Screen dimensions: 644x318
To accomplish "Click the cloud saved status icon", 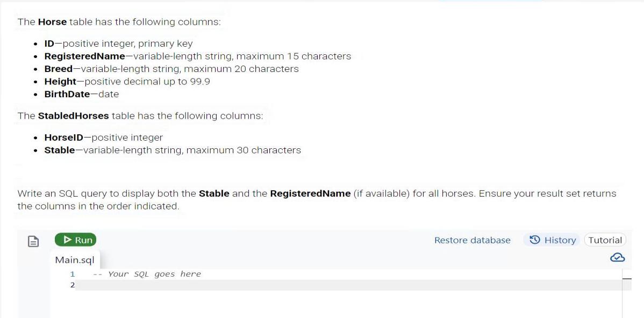I will [617, 258].
